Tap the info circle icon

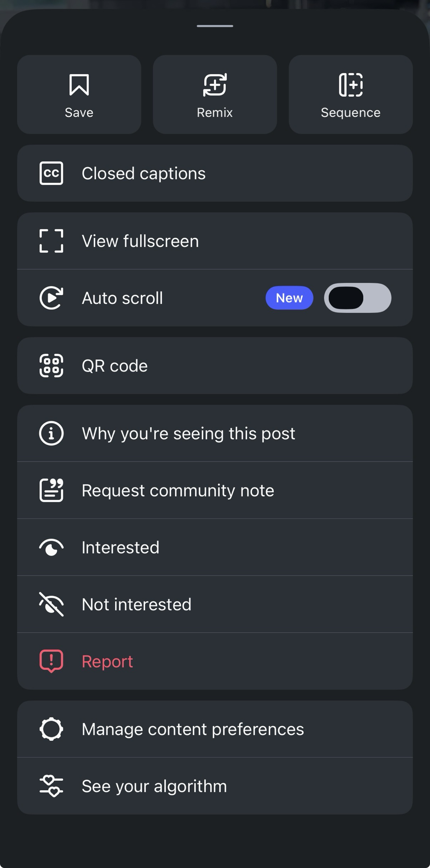51,433
